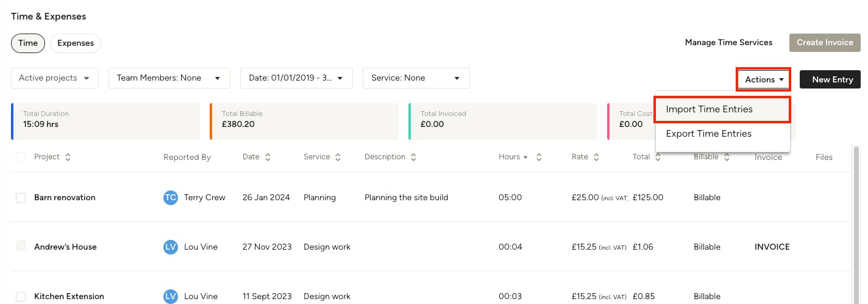Click the £1.06 total value

click(643, 247)
